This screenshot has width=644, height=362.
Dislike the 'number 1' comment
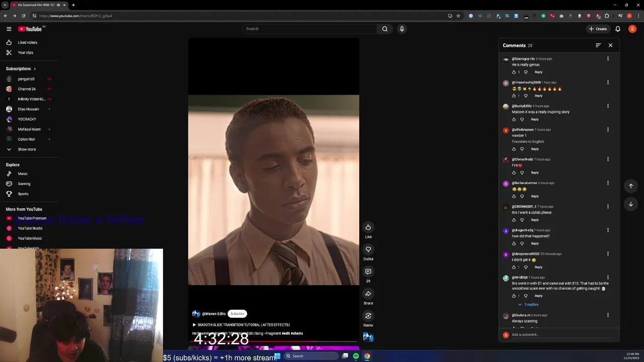522,149
